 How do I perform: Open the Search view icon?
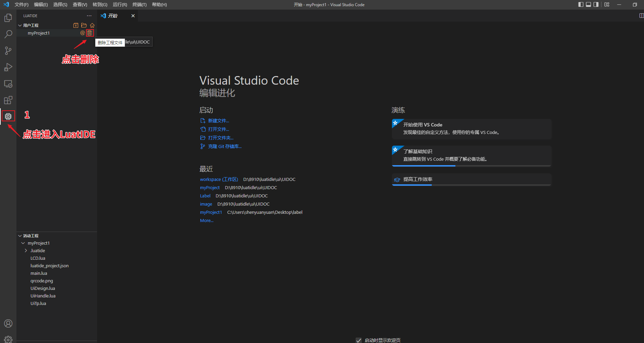pyautogui.click(x=8, y=34)
